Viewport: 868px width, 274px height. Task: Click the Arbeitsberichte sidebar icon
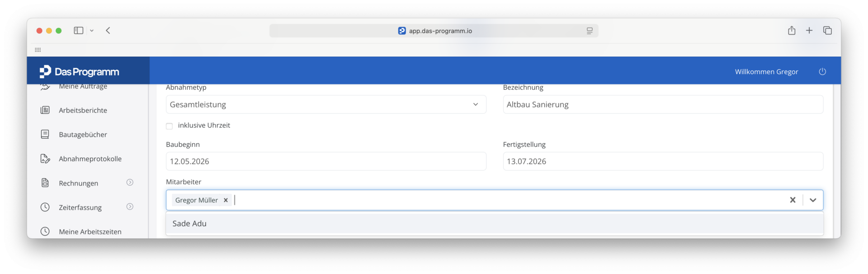(x=45, y=110)
